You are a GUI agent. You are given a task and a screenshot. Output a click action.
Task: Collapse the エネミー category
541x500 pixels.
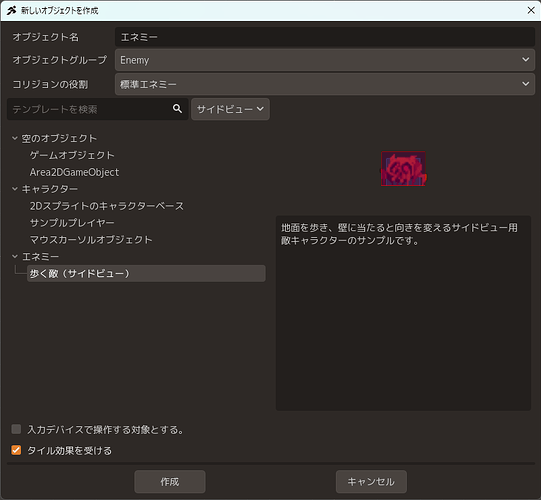coord(14,256)
